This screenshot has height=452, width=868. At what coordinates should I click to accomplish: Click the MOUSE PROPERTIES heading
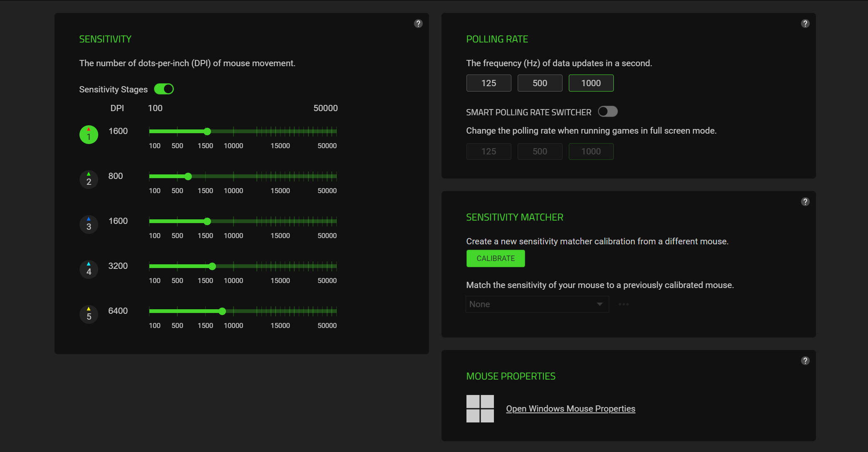(x=511, y=376)
